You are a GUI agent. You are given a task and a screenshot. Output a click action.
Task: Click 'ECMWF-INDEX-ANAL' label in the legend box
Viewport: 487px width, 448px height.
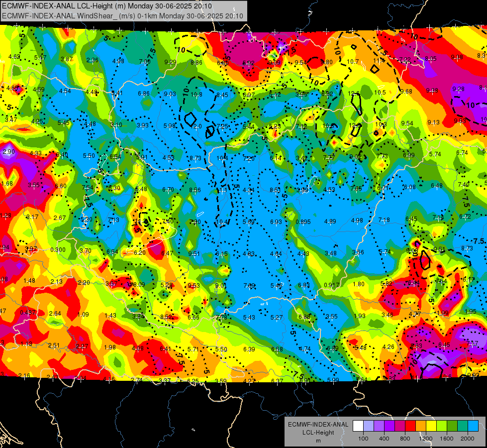318,425
